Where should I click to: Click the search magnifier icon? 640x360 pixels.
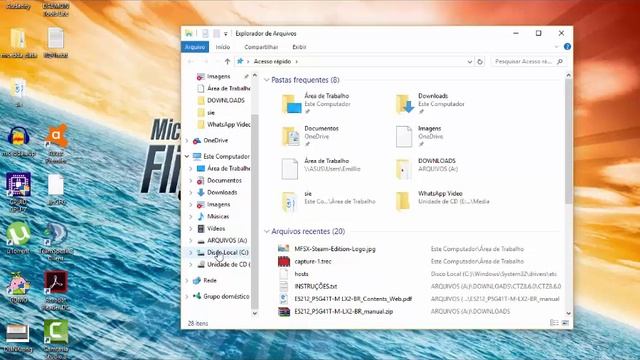(x=560, y=62)
